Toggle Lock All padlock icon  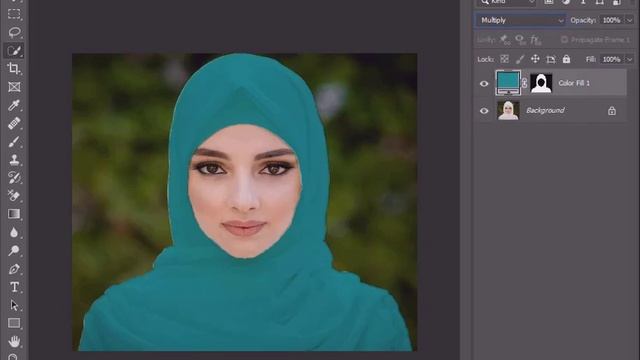tap(566, 59)
